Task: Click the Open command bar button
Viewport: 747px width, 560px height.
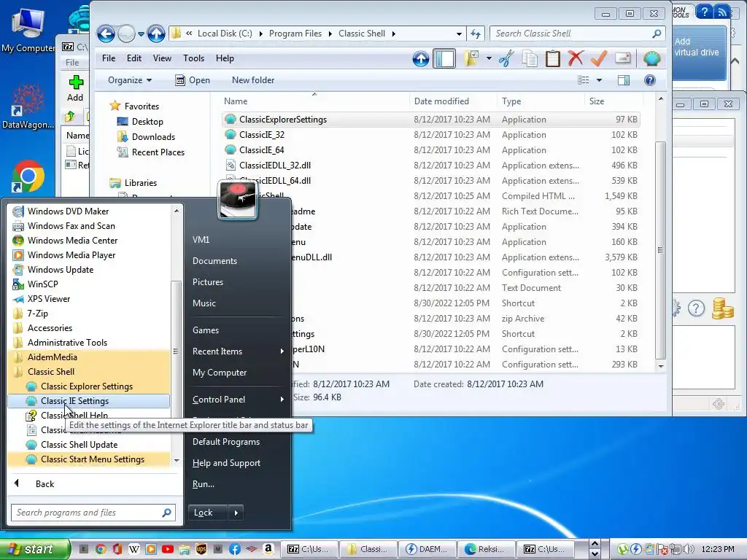Action: point(193,80)
